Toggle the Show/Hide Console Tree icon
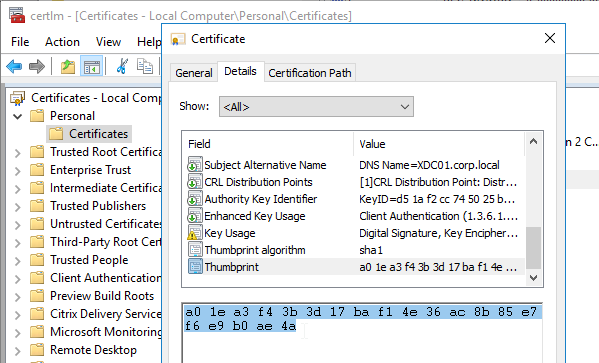This screenshot has height=363, width=599. click(x=92, y=66)
